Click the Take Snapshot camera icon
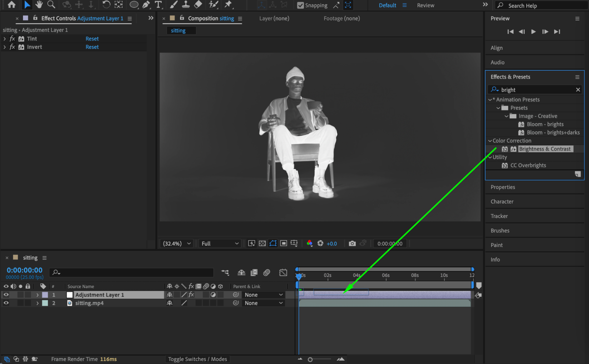Screen dimensions: 589x364 tap(352, 243)
